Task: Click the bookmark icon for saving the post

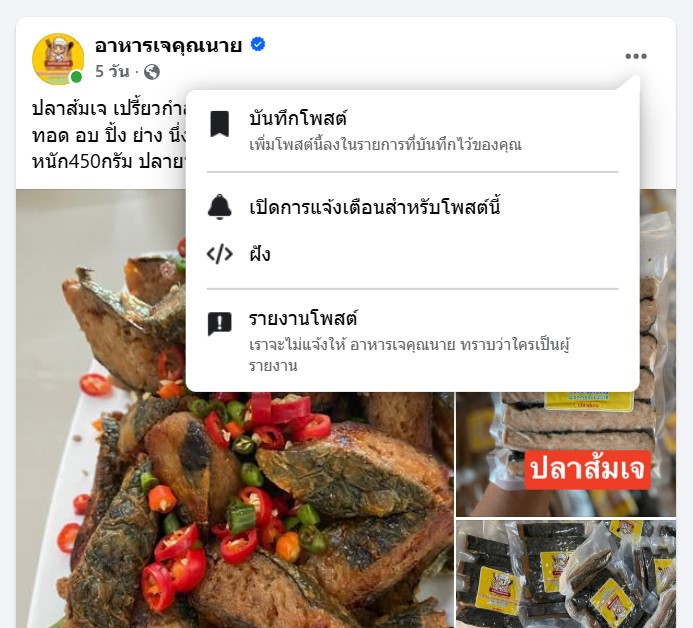Action: pyautogui.click(x=219, y=124)
